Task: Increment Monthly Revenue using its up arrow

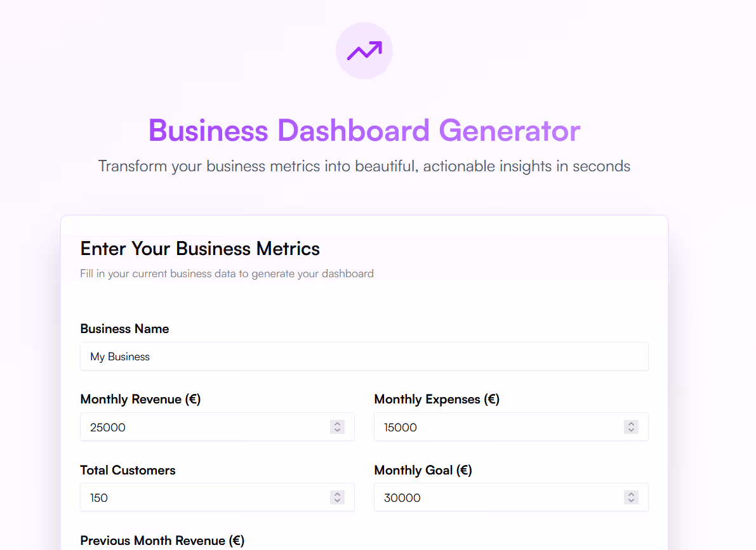Action: coord(337,424)
